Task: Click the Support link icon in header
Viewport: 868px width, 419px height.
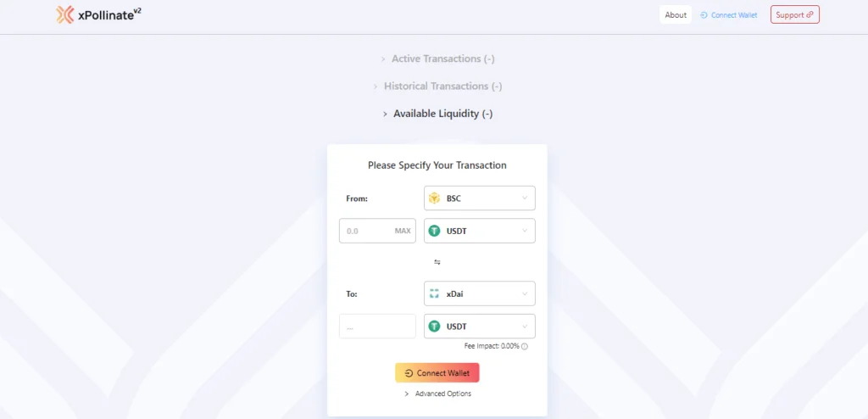Action: 810,15
